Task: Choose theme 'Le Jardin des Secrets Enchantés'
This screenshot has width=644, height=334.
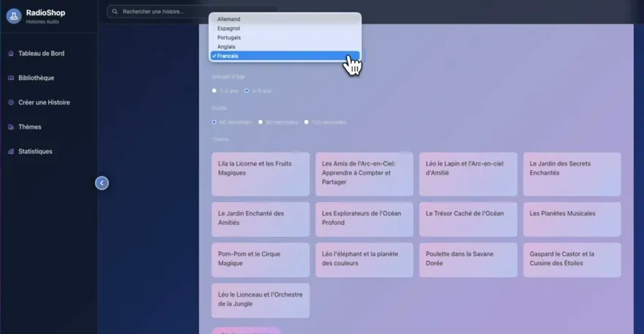Action: tap(572, 174)
